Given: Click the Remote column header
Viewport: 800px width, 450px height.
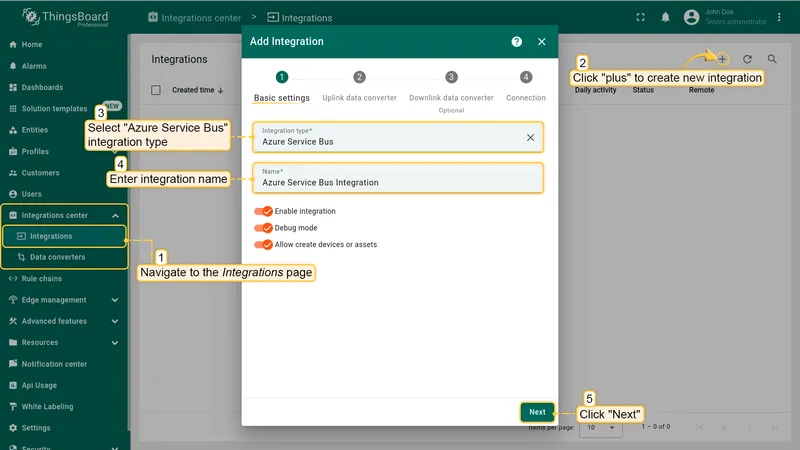Looking at the screenshot, I should pos(702,90).
